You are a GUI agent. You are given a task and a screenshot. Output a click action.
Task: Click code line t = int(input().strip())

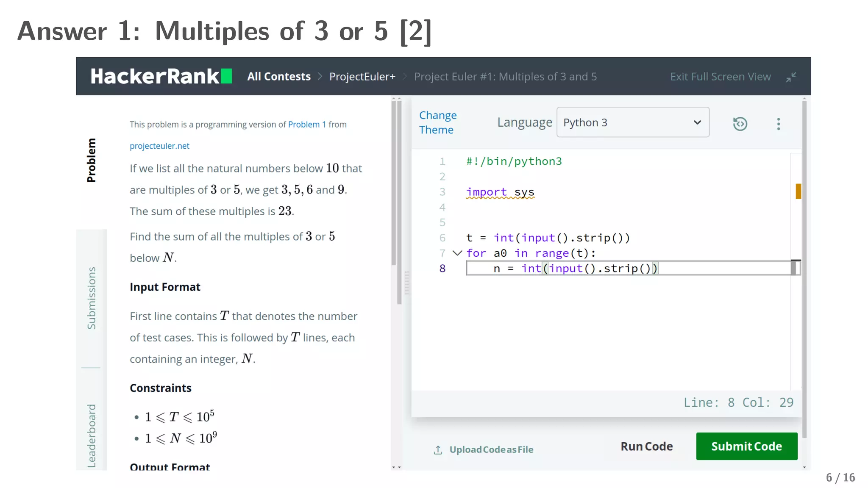(x=548, y=238)
